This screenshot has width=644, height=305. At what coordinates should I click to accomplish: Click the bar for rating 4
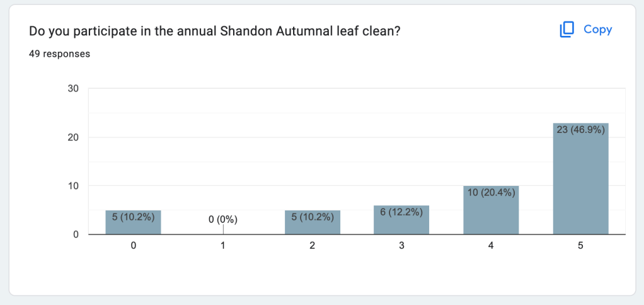(491, 211)
